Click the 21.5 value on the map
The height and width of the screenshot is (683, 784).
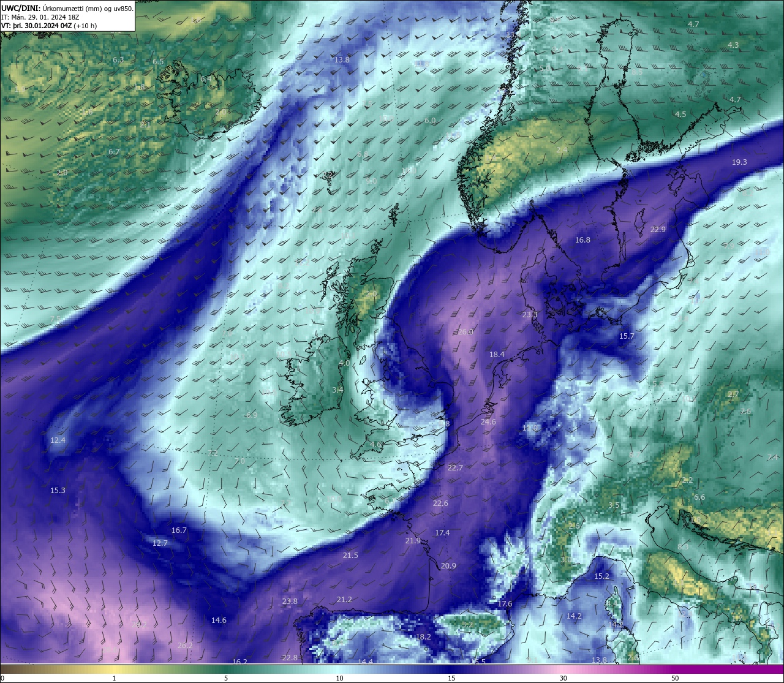(x=350, y=556)
